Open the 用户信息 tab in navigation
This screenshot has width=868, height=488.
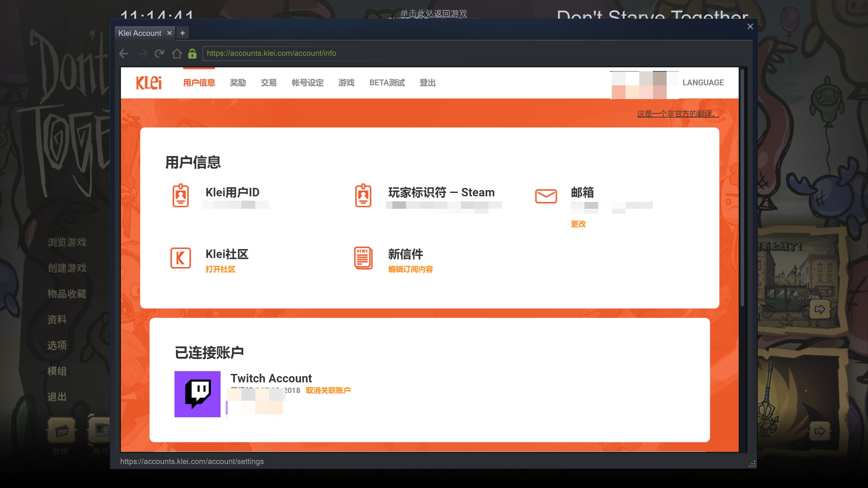tap(199, 83)
